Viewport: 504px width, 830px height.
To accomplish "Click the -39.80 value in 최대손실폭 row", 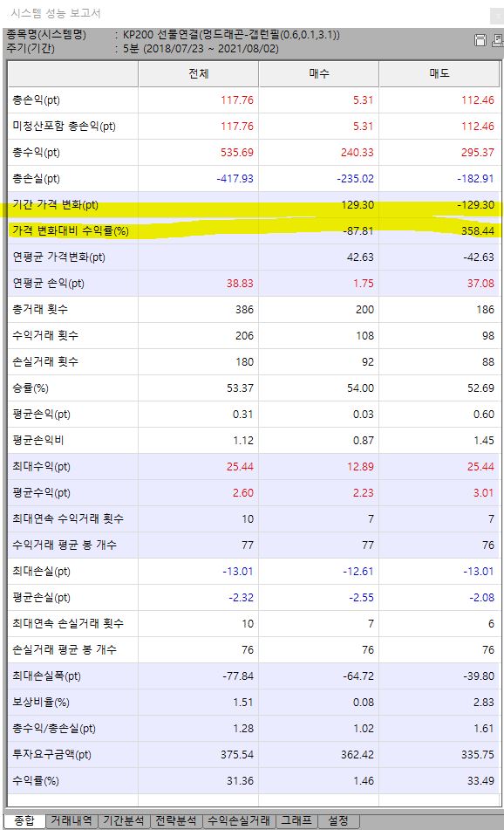I will click(479, 676).
